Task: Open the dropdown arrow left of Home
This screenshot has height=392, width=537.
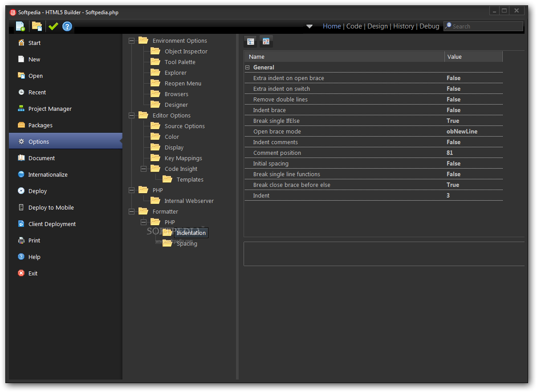Action: [x=309, y=26]
